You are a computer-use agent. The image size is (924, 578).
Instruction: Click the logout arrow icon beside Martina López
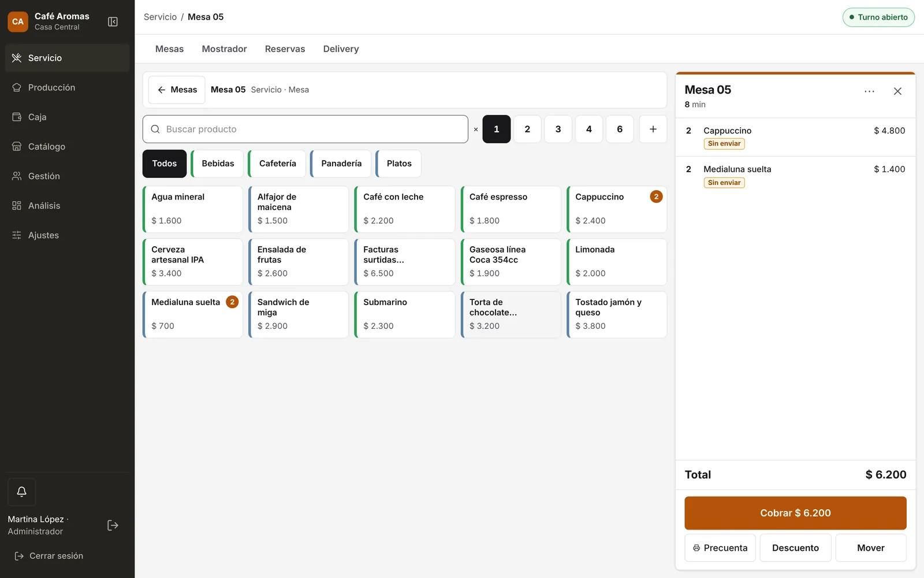tap(113, 525)
